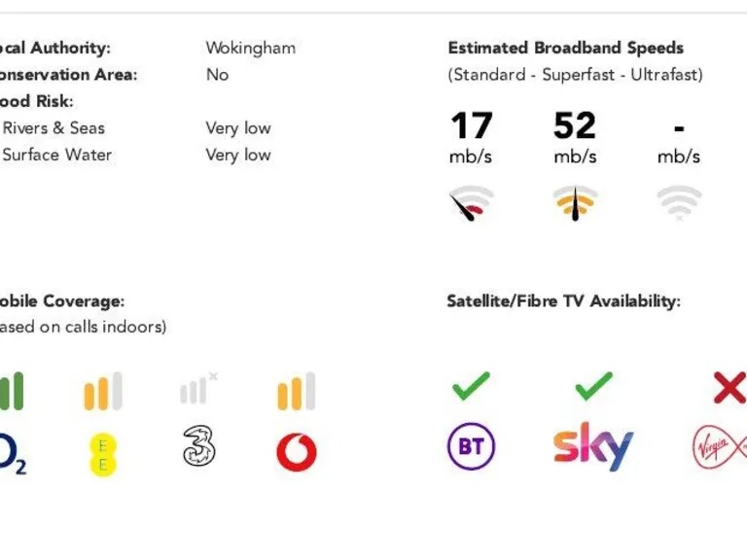
Task: Click the Wokingham local authority value
Action: pyautogui.click(x=250, y=48)
